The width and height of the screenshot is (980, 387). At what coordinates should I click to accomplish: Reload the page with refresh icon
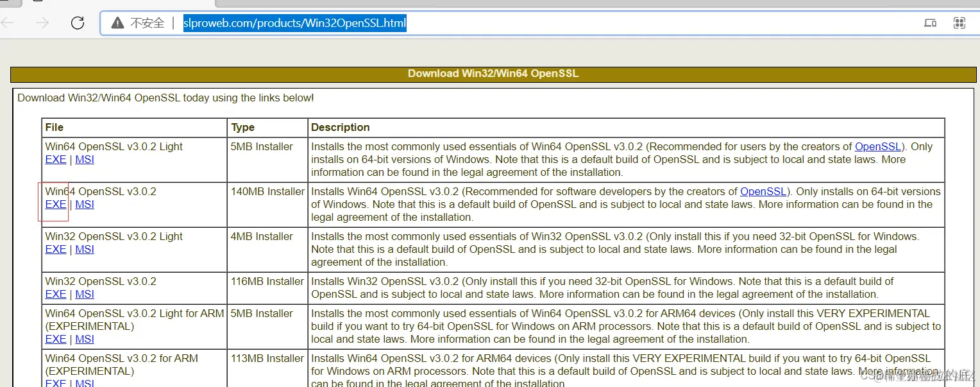pos(78,23)
